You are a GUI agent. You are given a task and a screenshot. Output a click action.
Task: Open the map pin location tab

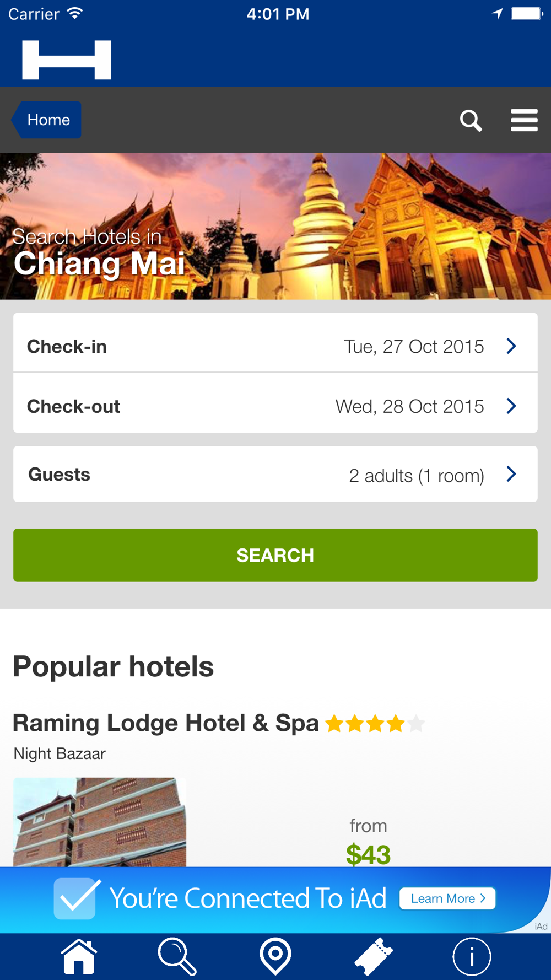coord(275,956)
